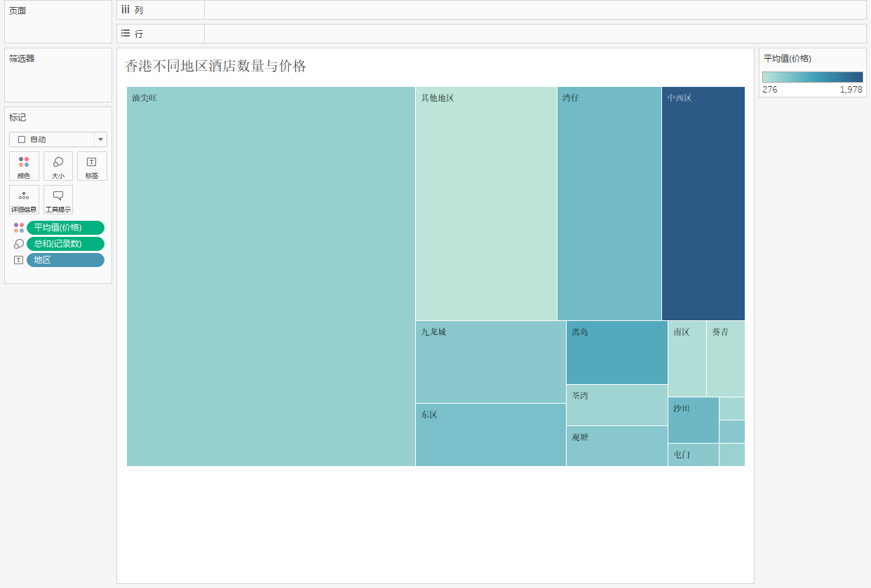Click the 平均值(价格) legend title

coord(788,59)
